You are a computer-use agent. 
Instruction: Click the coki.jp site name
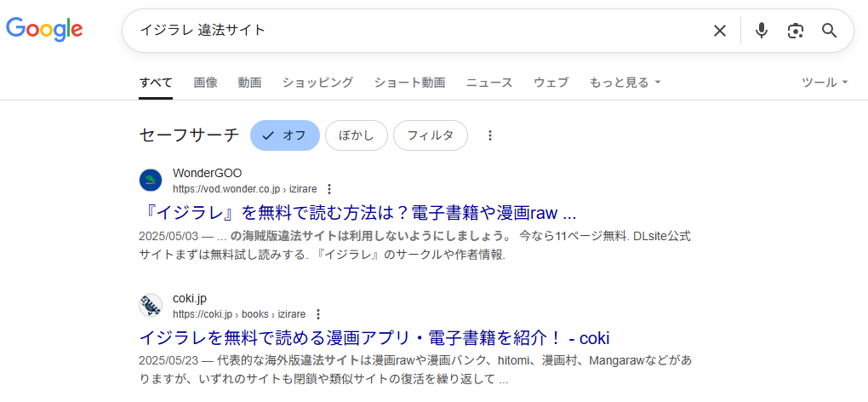click(x=189, y=298)
